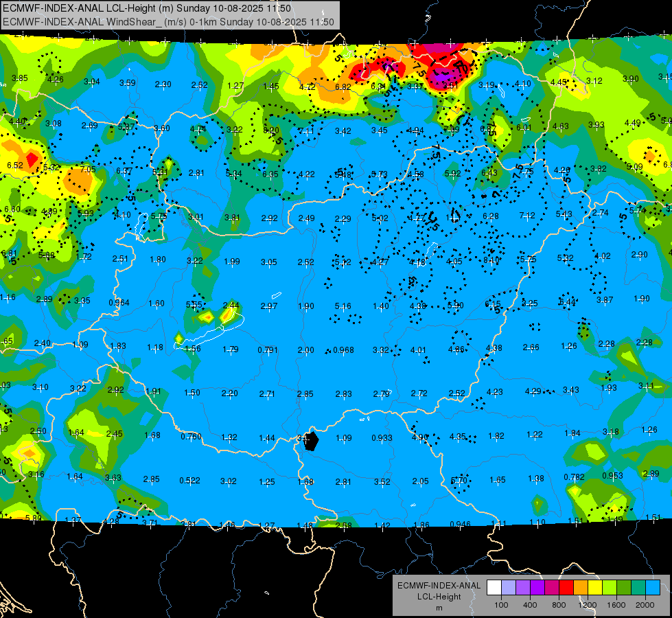Click the pale lavender legend swatch
The height and width of the screenshot is (618, 672).
coord(509,588)
